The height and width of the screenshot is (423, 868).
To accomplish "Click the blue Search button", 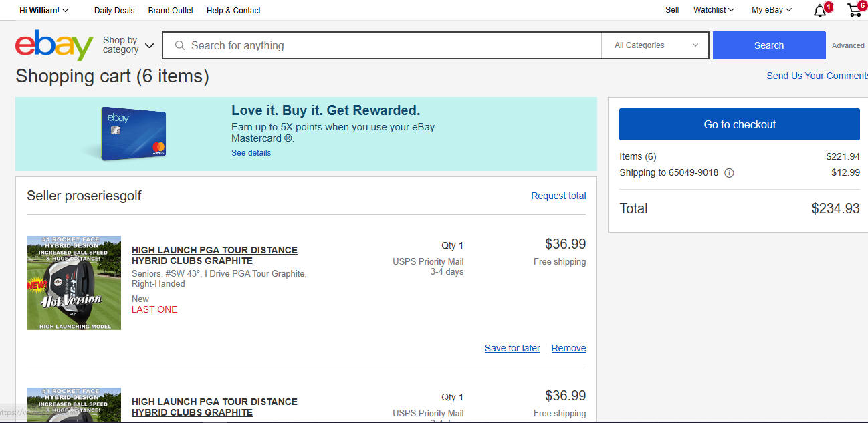I will click(769, 45).
